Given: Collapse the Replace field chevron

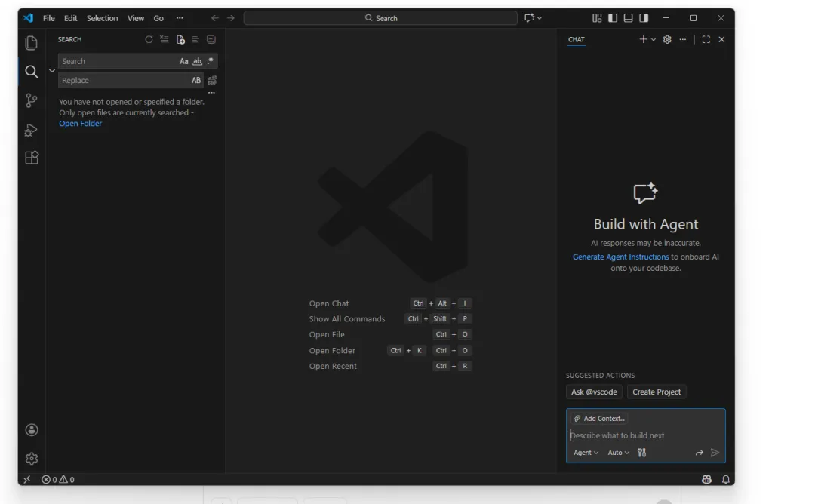Looking at the screenshot, I should 51,71.
